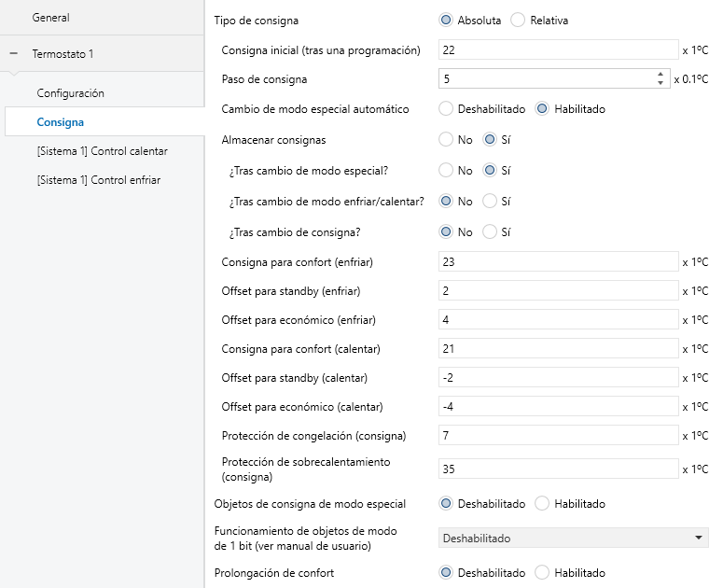Increase Paso de consigna with up arrow
Viewport: 723px width, 588px height.
660,75
